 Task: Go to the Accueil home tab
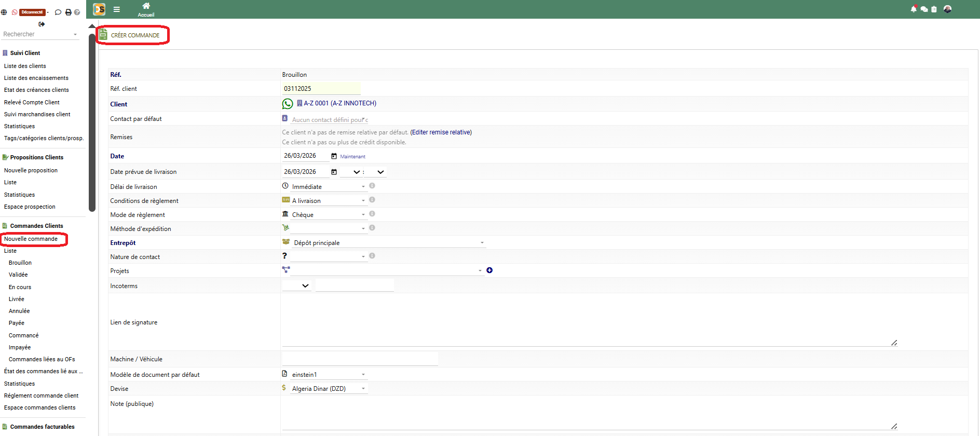[x=146, y=9]
